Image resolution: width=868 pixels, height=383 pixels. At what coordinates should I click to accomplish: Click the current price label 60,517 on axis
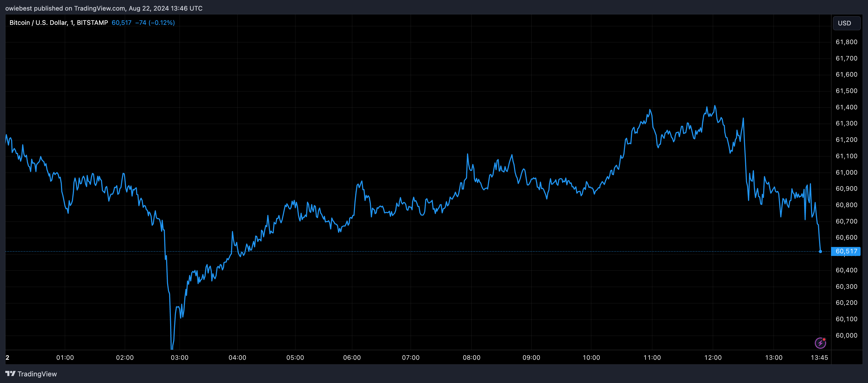[846, 251]
